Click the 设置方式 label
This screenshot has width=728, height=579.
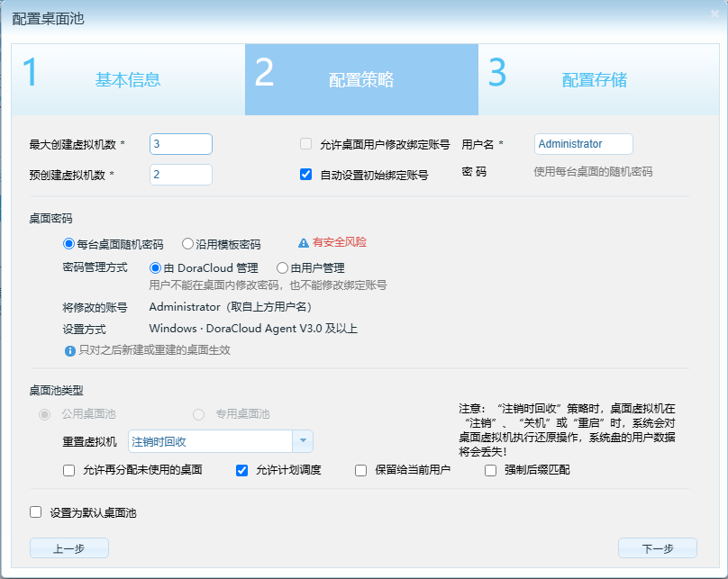(x=84, y=330)
